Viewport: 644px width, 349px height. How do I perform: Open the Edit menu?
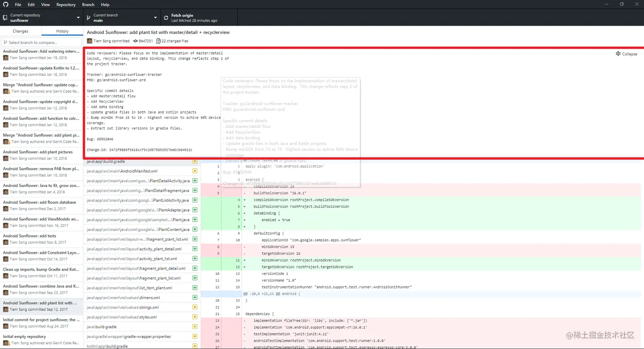31,5
